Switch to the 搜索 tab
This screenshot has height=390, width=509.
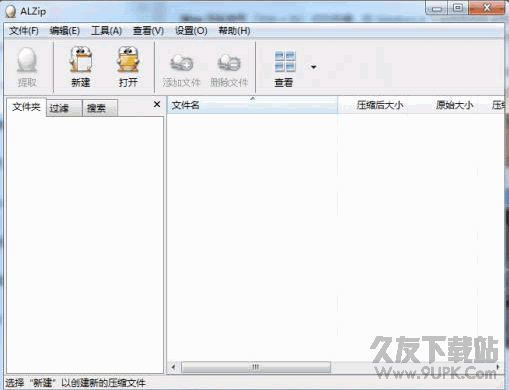[x=100, y=108]
